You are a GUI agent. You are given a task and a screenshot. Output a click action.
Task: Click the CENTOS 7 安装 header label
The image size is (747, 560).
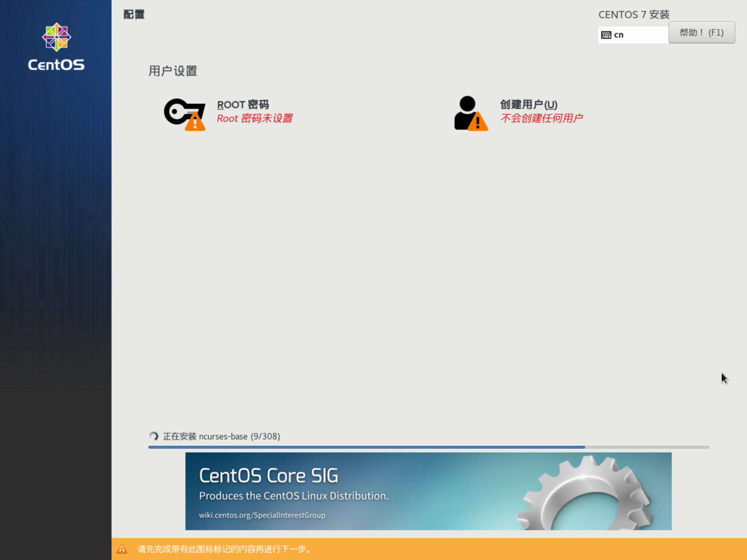pyautogui.click(x=634, y=15)
